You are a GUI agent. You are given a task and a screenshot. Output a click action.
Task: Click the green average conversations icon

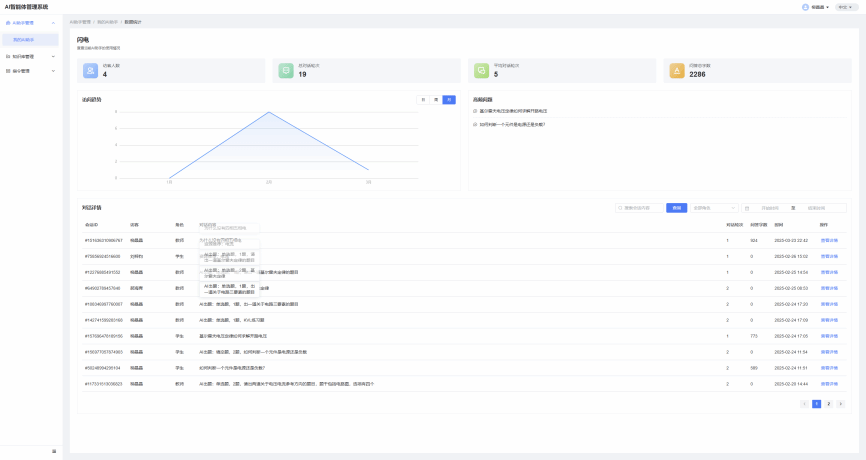[x=482, y=70]
